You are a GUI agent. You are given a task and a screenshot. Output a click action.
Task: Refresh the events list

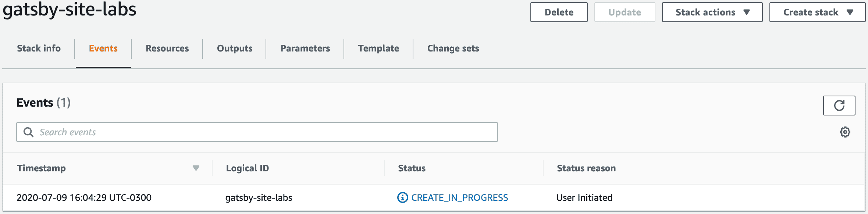[839, 106]
